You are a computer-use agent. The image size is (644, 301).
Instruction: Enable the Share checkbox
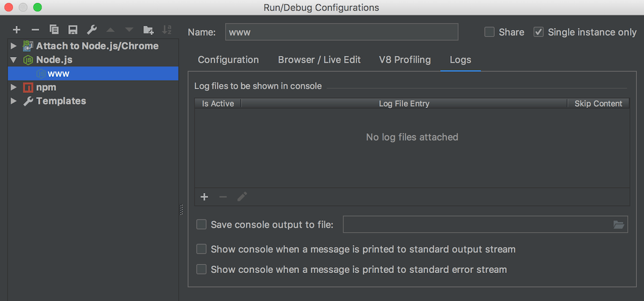coord(489,32)
